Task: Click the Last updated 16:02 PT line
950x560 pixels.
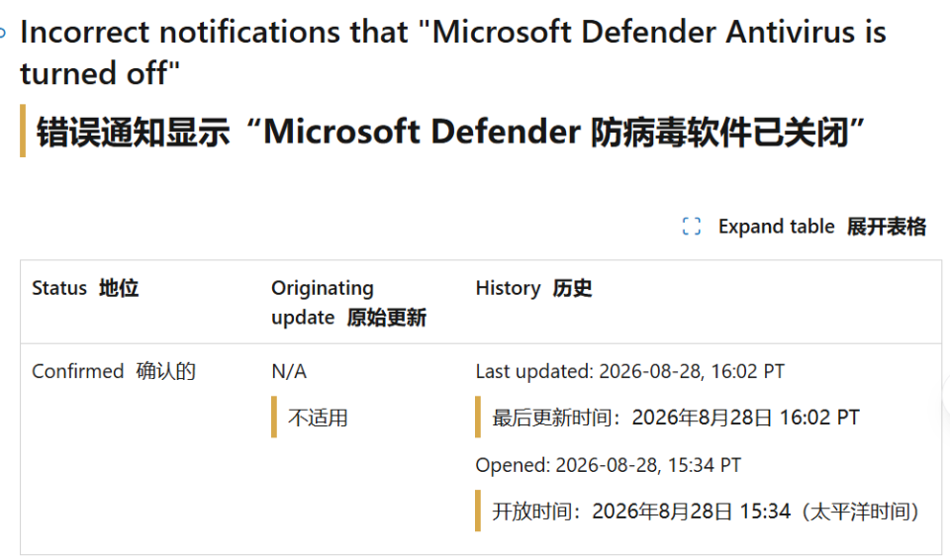Action: (630, 371)
